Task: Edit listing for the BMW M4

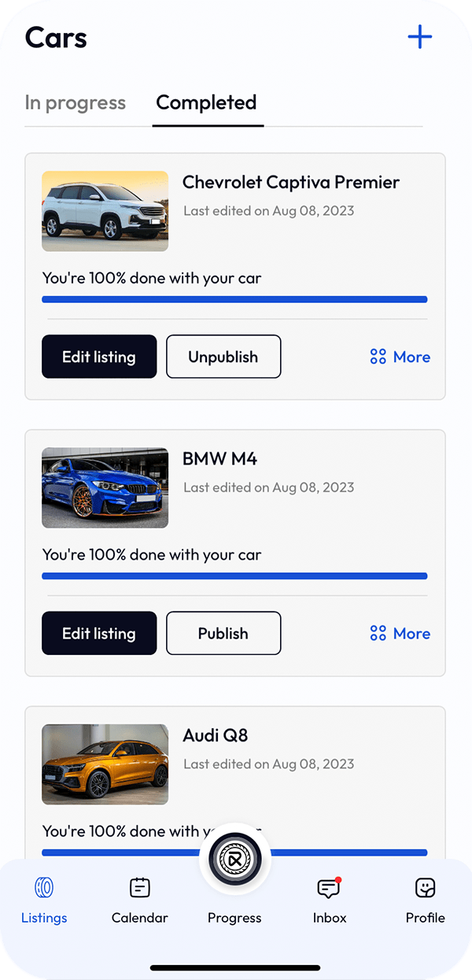Action: click(x=99, y=633)
